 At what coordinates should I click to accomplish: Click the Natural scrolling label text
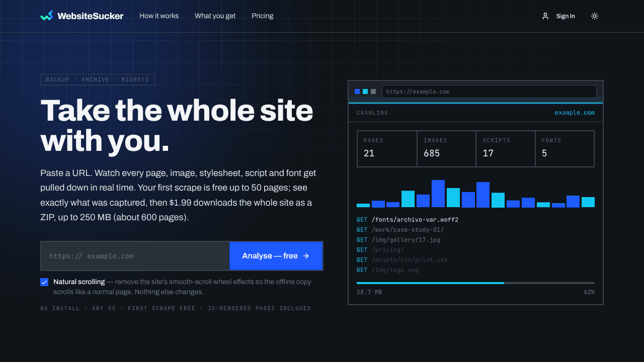tap(79, 282)
